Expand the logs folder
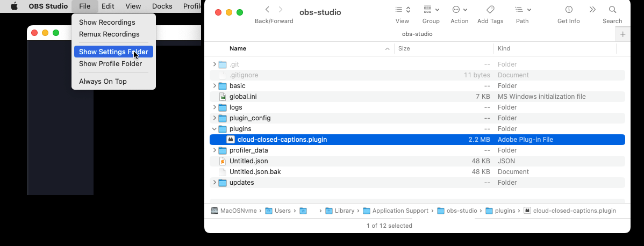 click(214, 107)
